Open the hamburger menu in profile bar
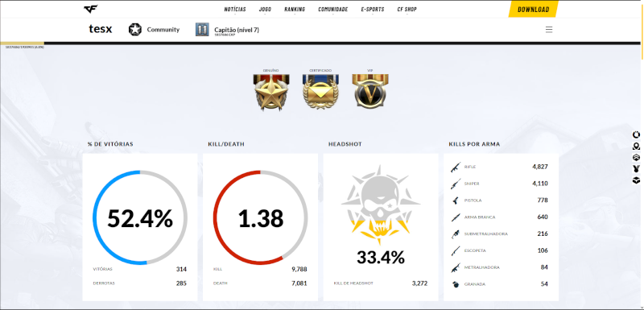Image resolution: width=644 pixels, height=310 pixels. point(549,30)
